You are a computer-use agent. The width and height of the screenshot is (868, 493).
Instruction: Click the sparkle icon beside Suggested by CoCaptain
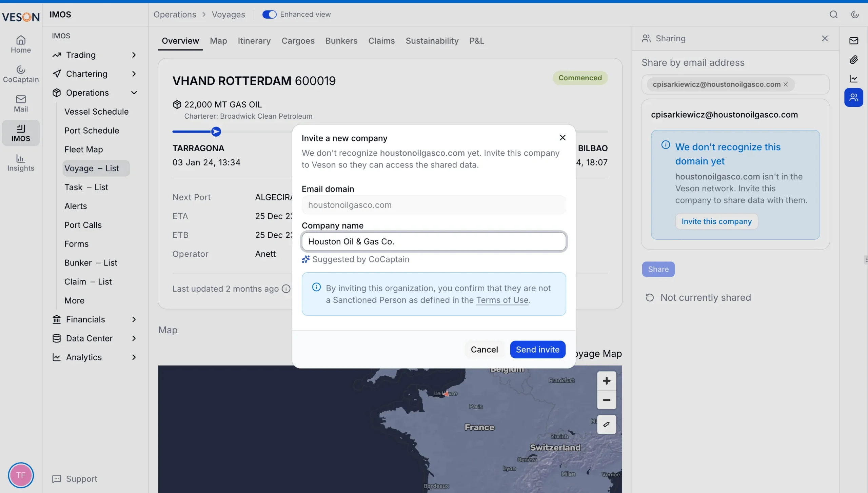pyautogui.click(x=305, y=259)
